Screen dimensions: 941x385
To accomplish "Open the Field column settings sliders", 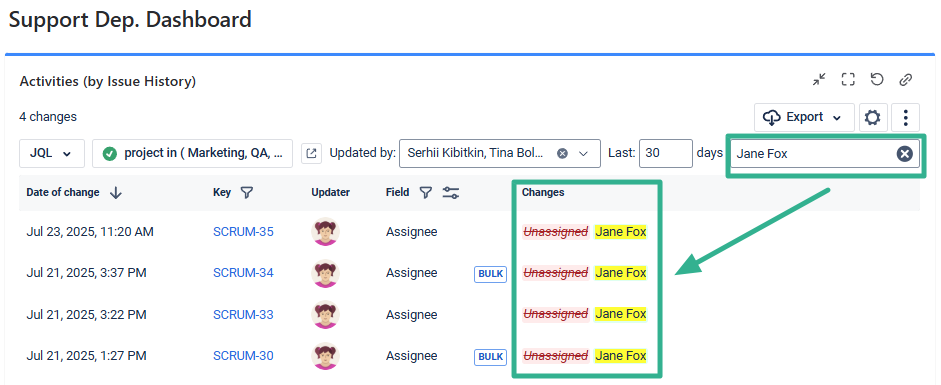I will click(x=451, y=192).
